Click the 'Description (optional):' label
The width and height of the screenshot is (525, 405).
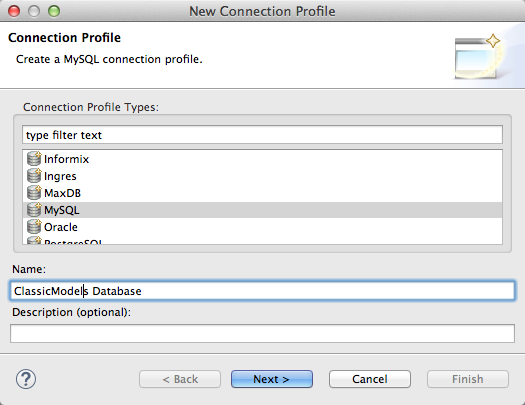[71, 312]
